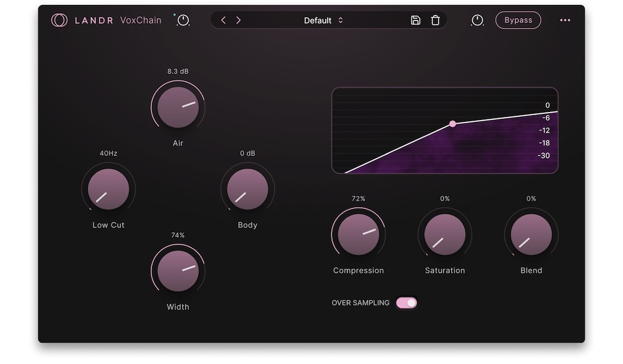
Task: Click the Blend knob
Action: click(531, 235)
